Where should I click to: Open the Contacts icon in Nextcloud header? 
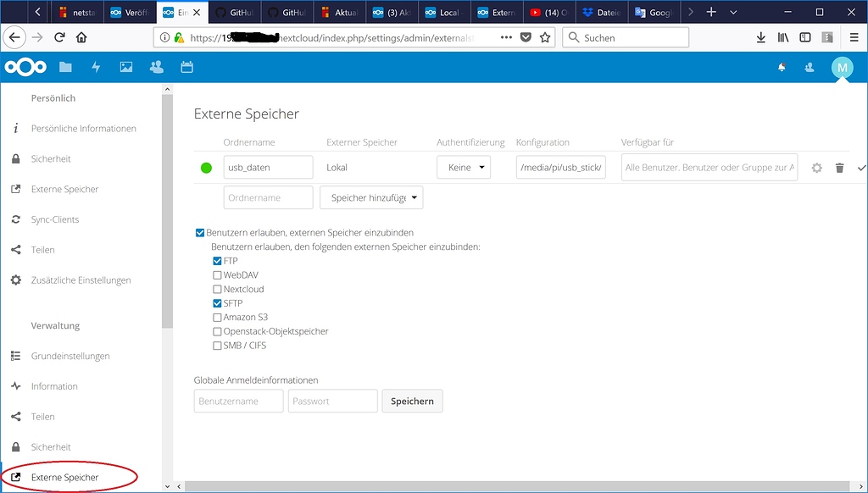click(x=157, y=67)
